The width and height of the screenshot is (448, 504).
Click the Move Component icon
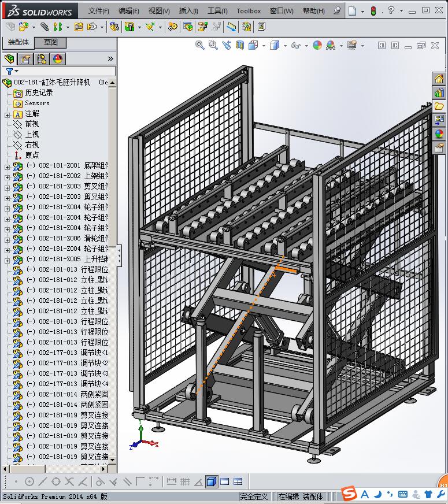(x=92, y=27)
